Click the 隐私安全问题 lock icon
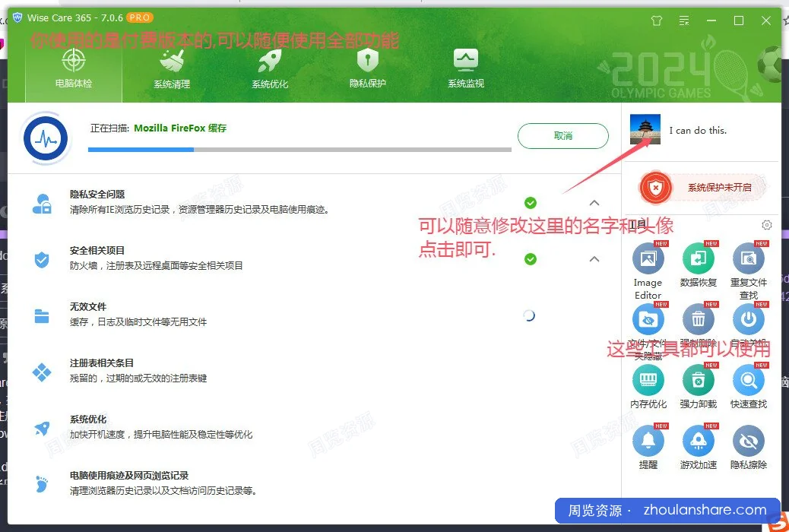The height and width of the screenshot is (532, 789). click(x=42, y=204)
